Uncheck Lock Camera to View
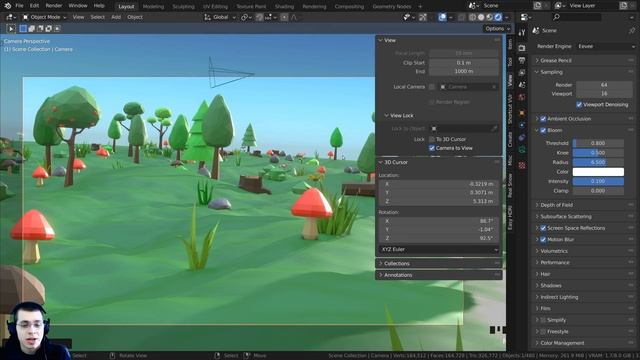Screen dimensions: 640x360 pyautogui.click(x=432, y=148)
